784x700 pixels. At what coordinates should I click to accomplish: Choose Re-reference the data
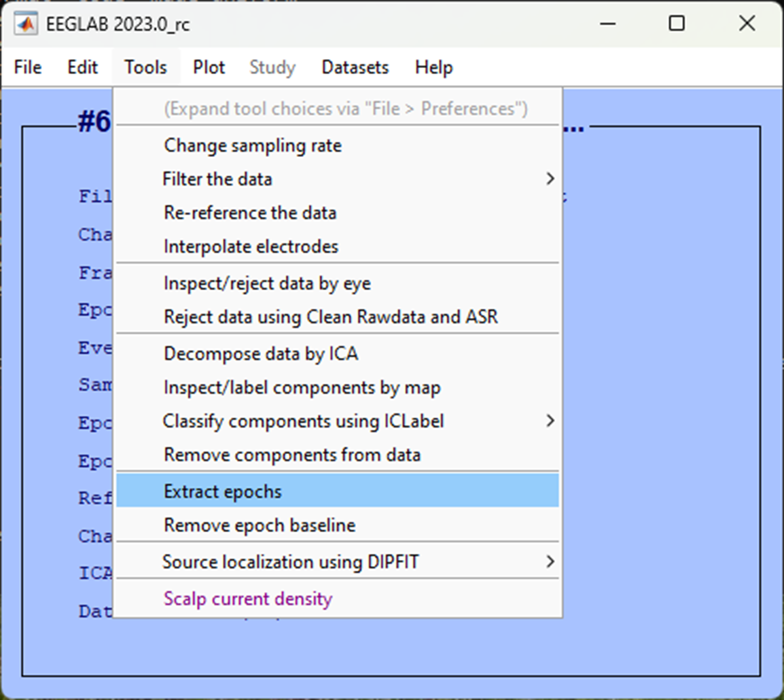pyautogui.click(x=249, y=213)
